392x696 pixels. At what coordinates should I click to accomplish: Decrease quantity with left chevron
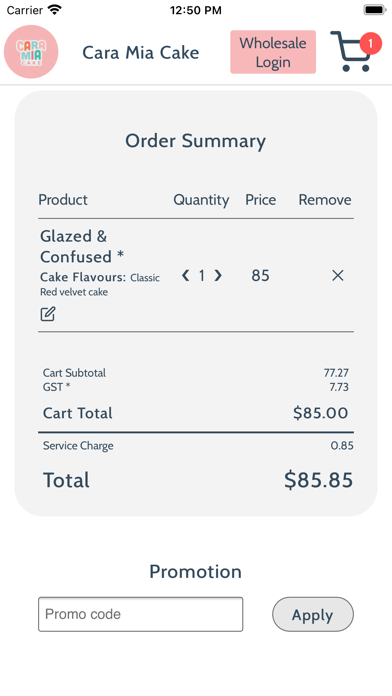[186, 276]
